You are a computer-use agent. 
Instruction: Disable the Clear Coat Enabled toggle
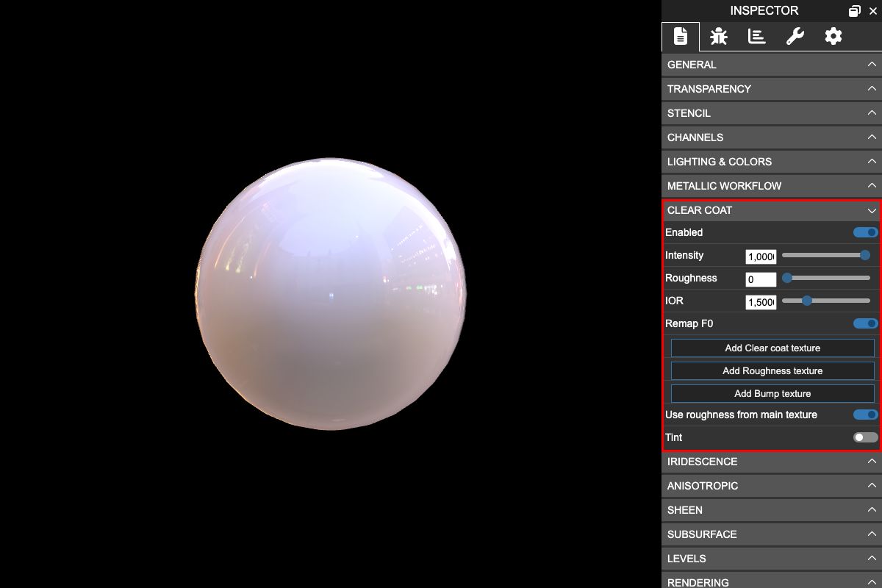(865, 232)
